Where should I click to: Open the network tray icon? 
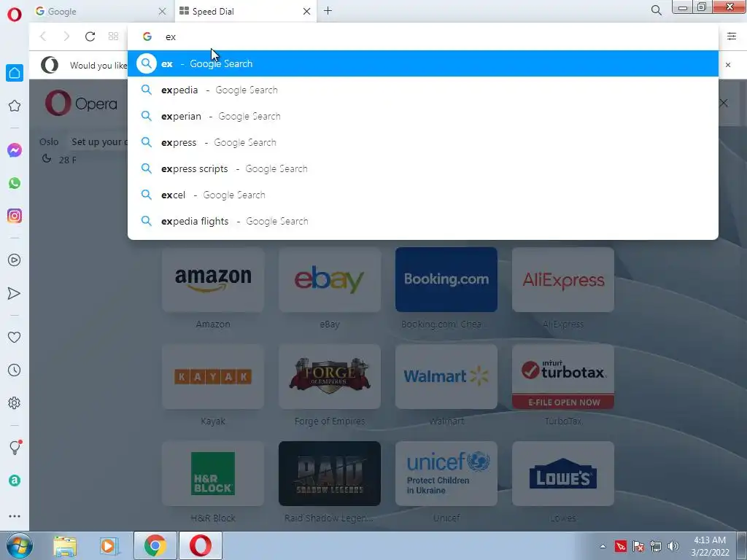(656, 546)
